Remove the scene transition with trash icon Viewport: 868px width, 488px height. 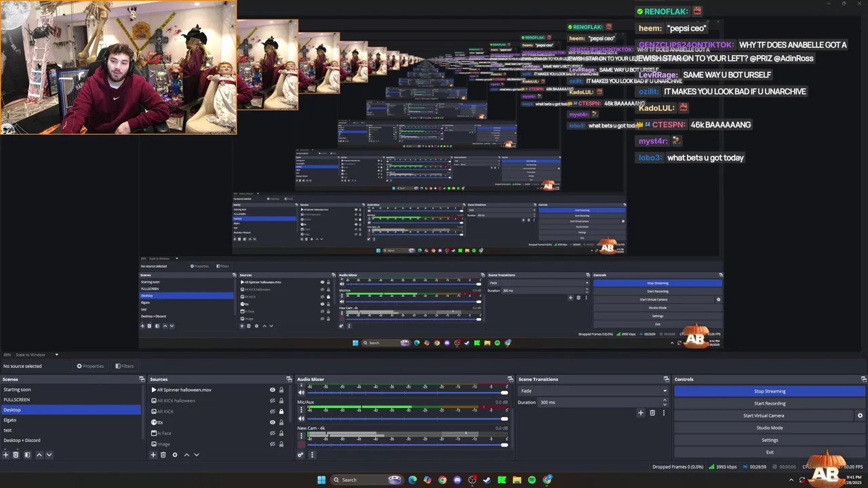point(652,413)
